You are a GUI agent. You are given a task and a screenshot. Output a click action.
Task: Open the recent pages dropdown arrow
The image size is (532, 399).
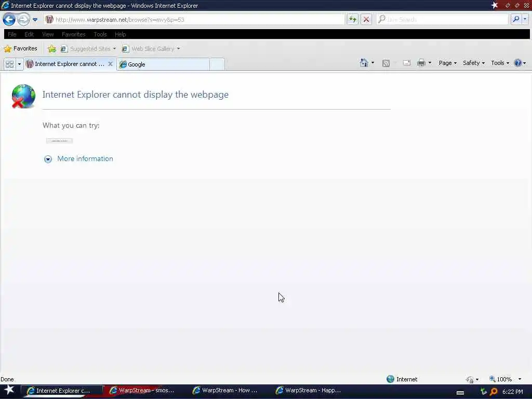(35, 20)
